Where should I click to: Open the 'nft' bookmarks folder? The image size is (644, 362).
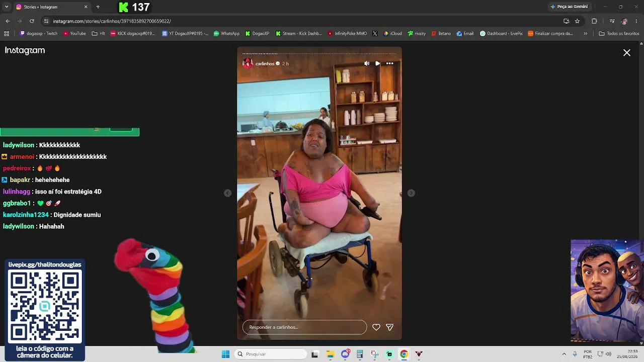(x=98, y=34)
